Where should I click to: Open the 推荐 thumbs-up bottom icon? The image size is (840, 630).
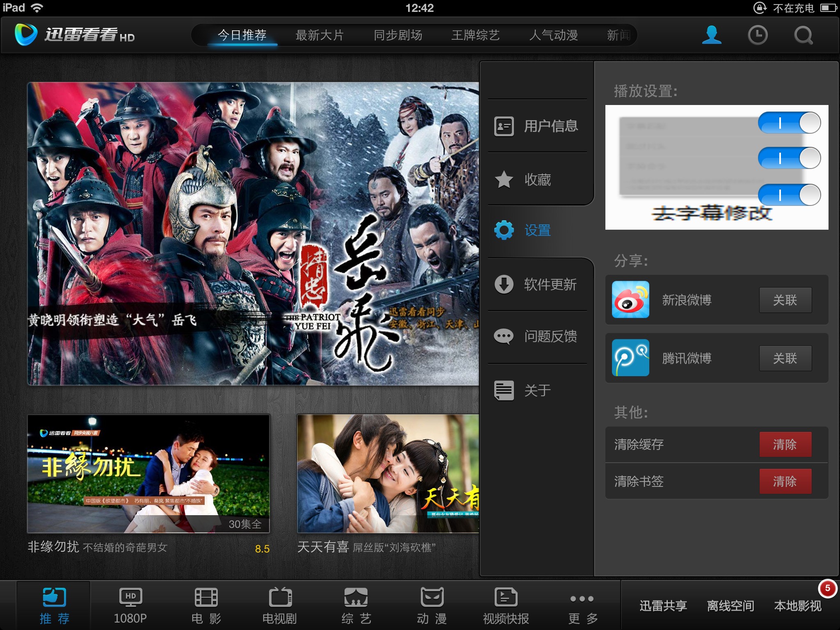(x=54, y=597)
